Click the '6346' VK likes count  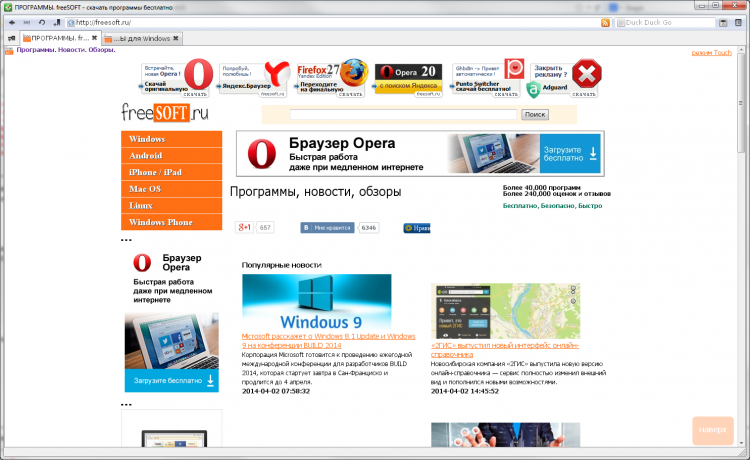(369, 228)
